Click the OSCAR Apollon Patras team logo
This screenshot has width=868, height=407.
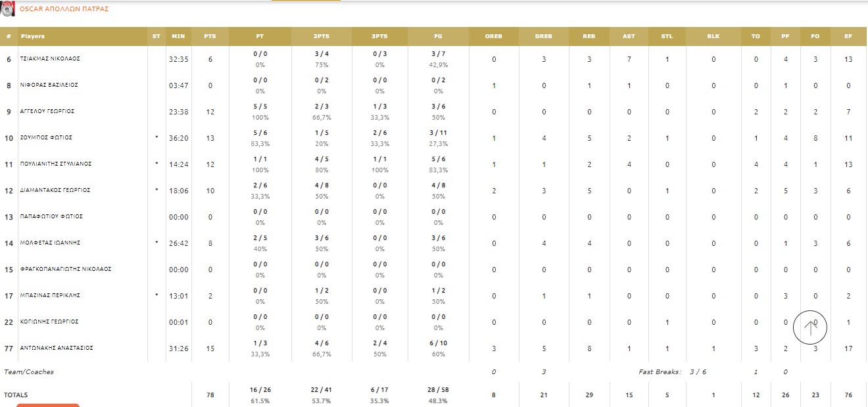coord(9,9)
